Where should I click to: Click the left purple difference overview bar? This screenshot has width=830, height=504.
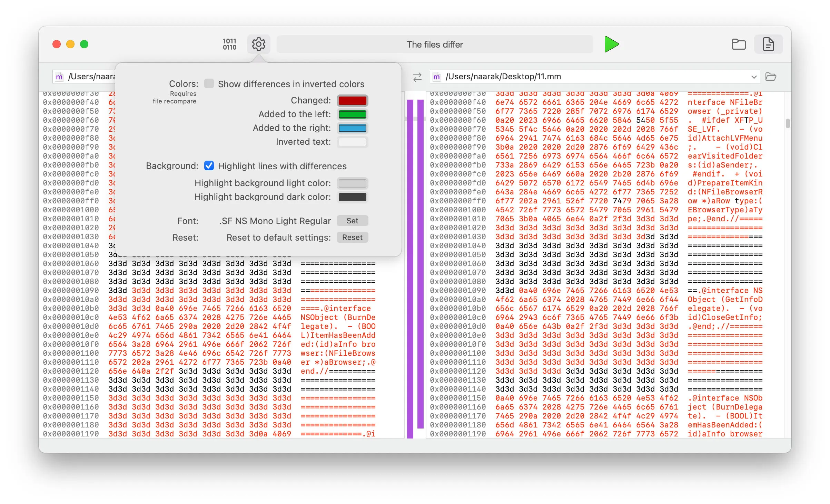410,269
